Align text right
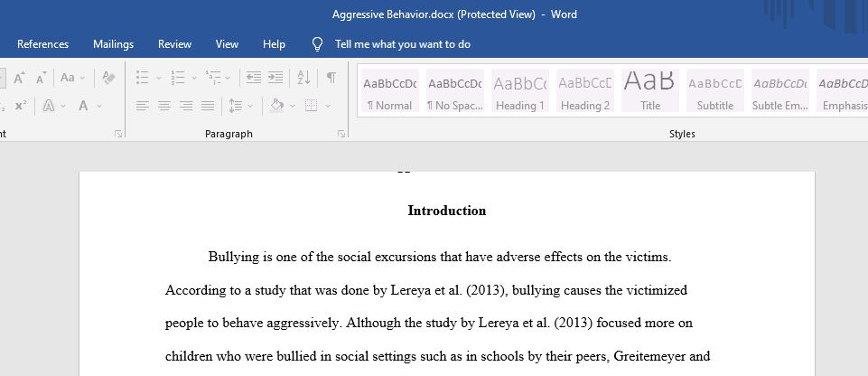 (x=186, y=105)
